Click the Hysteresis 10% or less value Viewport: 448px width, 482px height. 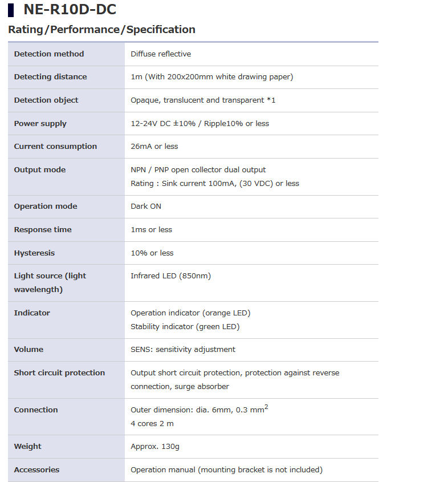[152, 253]
